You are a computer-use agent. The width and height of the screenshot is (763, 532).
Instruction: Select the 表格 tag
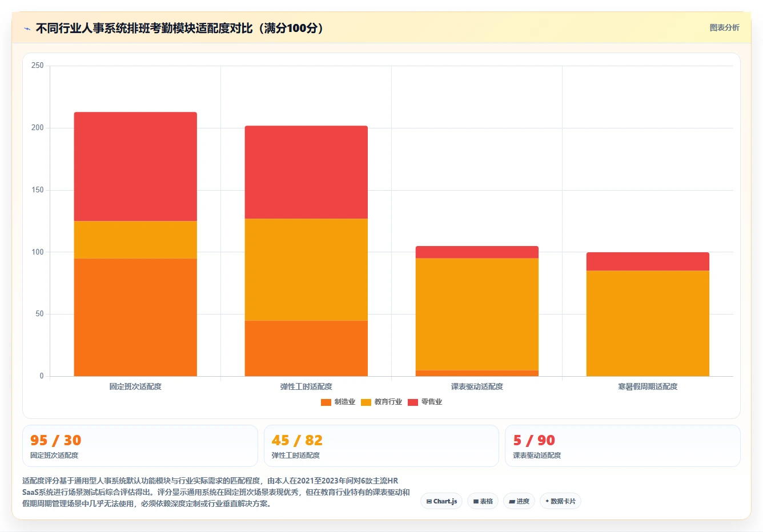pyautogui.click(x=483, y=501)
